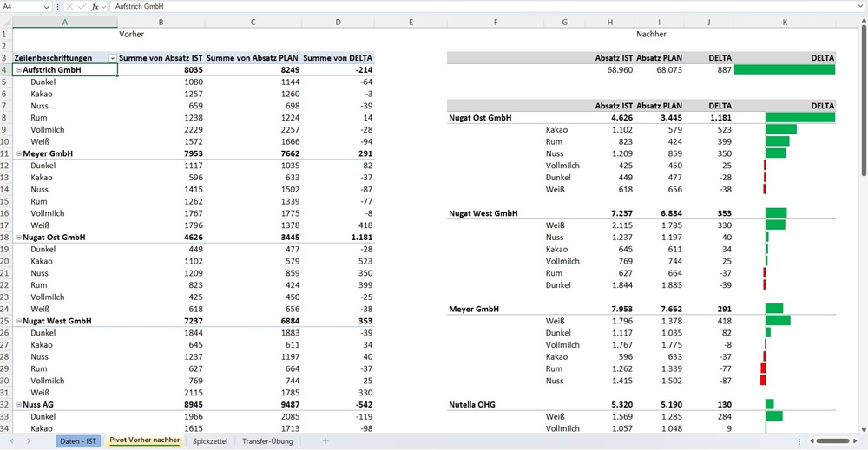Click the vertical scrollbar thumb
Screen dimensions: 868x450
coord(864,102)
